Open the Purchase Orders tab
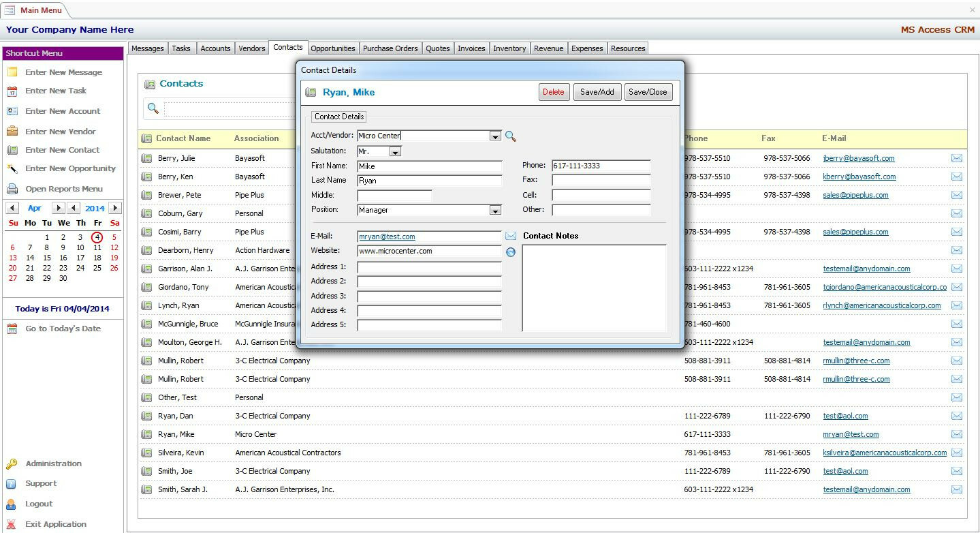 [390, 48]
